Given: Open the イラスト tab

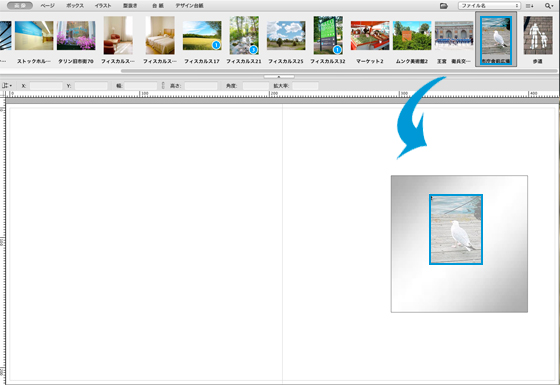Looking at the screenshot, I should (x=103, y=6).
